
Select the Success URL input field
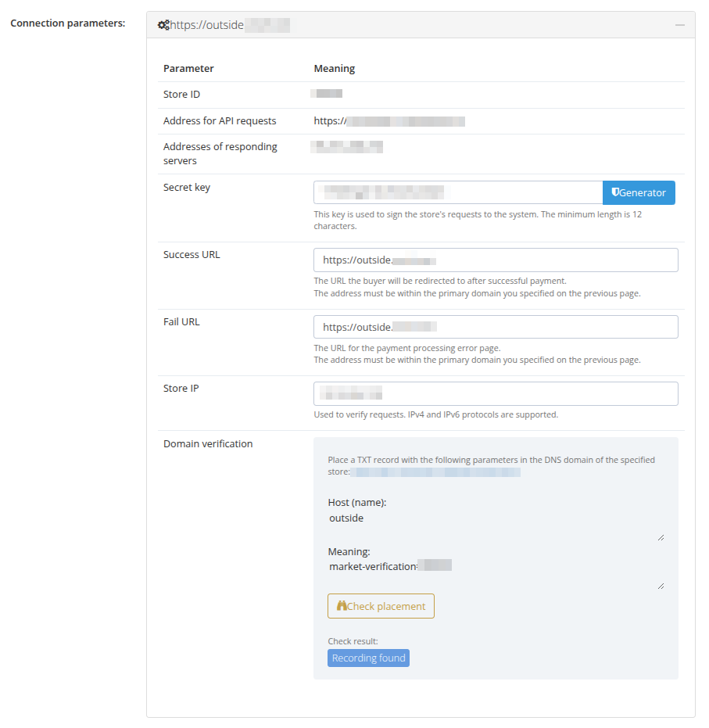(x=497, y=260)
